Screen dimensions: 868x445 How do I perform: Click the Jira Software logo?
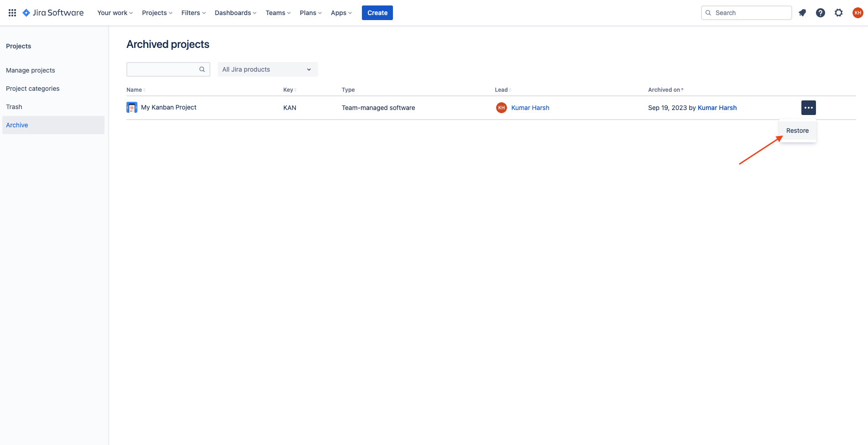pyautogui.click(x=53, y=12)
